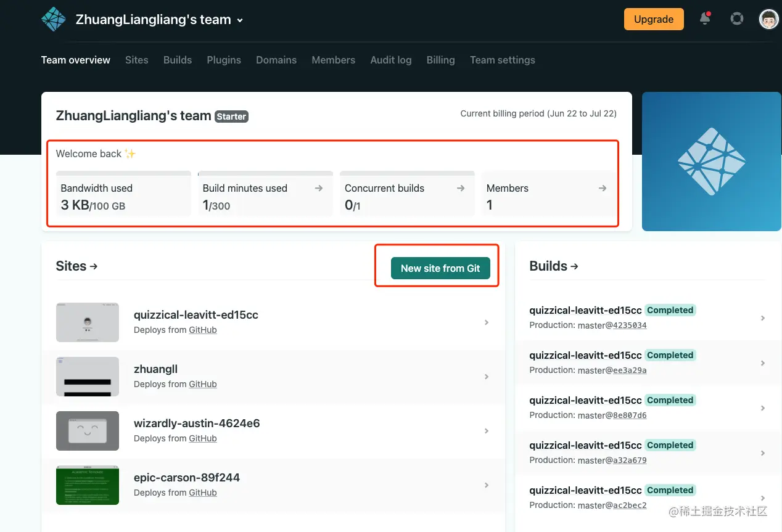Select the zhuangll site name

pos(155,369)
